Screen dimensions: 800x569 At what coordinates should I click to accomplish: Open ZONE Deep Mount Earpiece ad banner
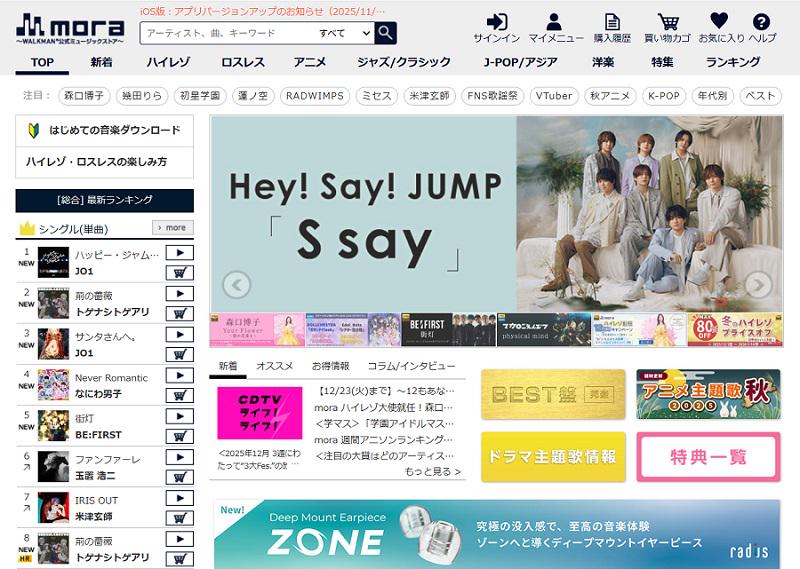(x=497, y=534)
